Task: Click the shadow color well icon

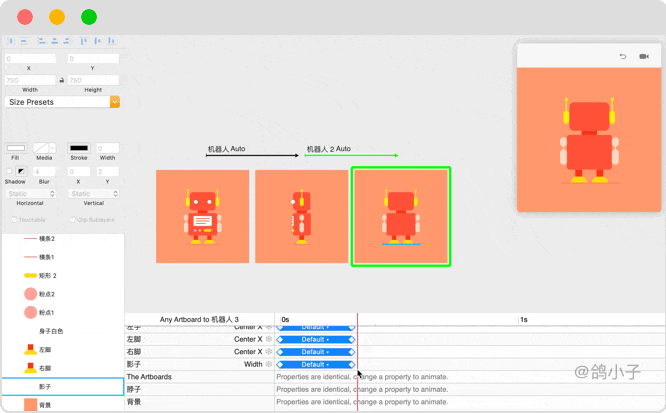Action: 21,171
